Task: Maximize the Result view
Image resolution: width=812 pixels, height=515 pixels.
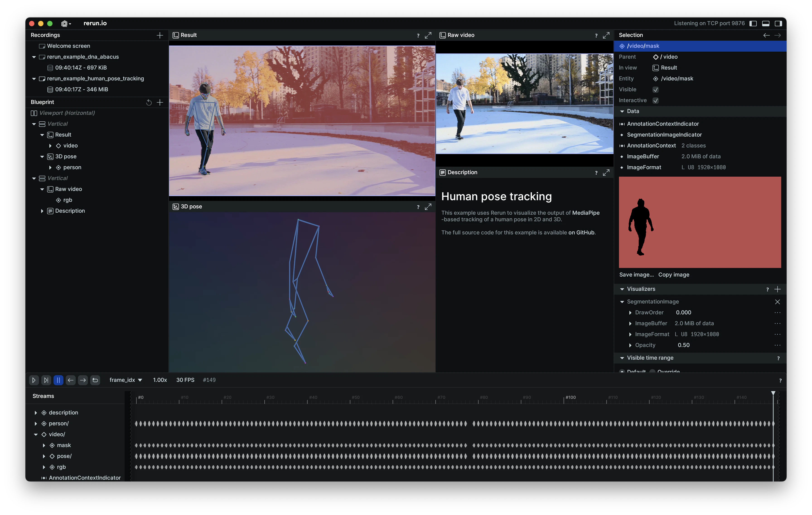Action: [x=428, y=35]
